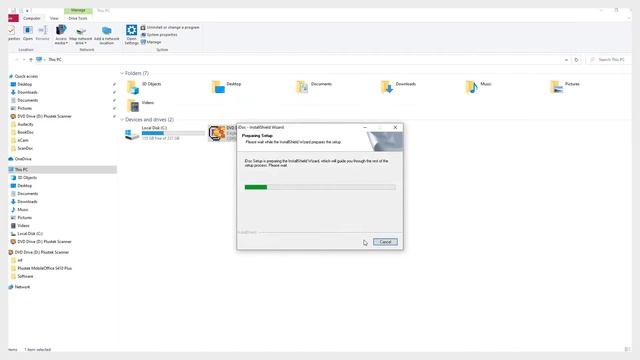Select the Videos folder icon in Folders

(x=133, y=105)
